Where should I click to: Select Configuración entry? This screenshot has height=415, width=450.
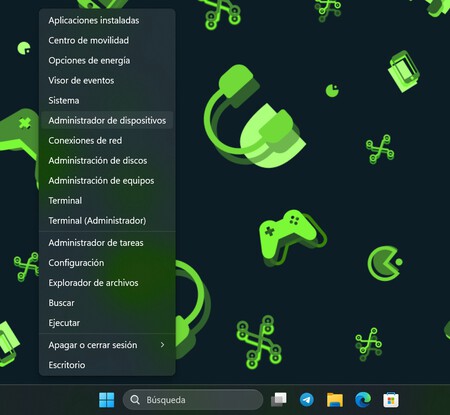pos(107,263)
